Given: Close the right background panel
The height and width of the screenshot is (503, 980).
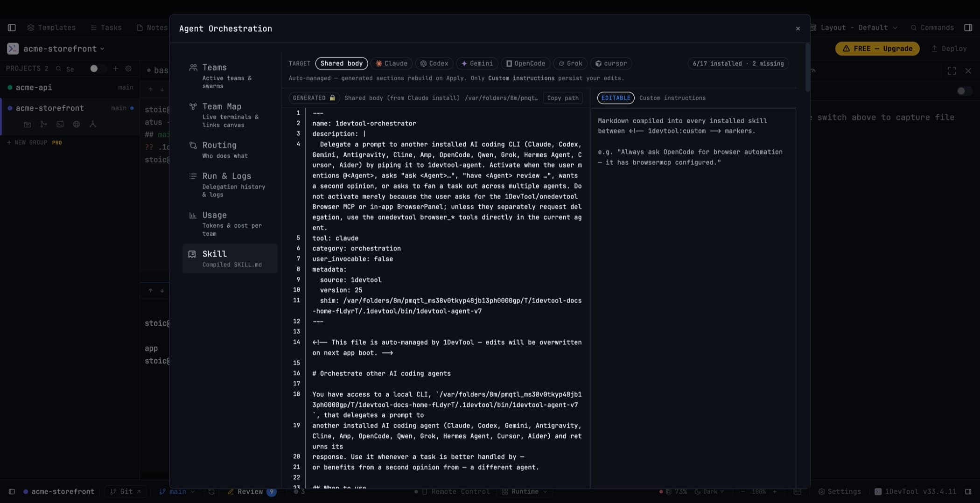Looking at the screenshot, I should (x=968, y=71).
